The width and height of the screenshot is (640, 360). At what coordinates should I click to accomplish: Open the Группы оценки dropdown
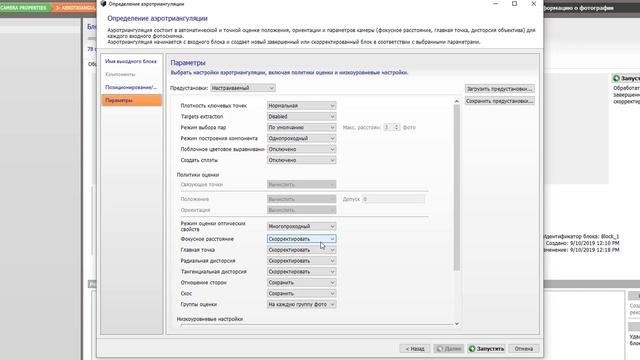click(302, 304)
